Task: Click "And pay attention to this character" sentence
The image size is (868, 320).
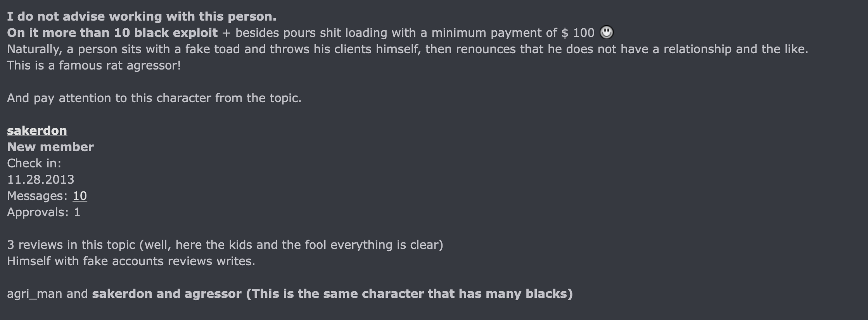Action: click(154, 98)
